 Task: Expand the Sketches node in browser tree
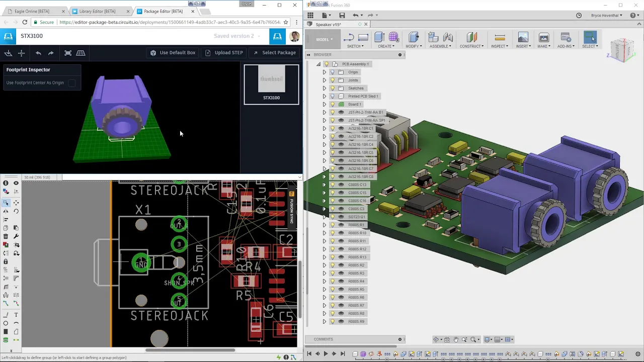click(325, 88)
